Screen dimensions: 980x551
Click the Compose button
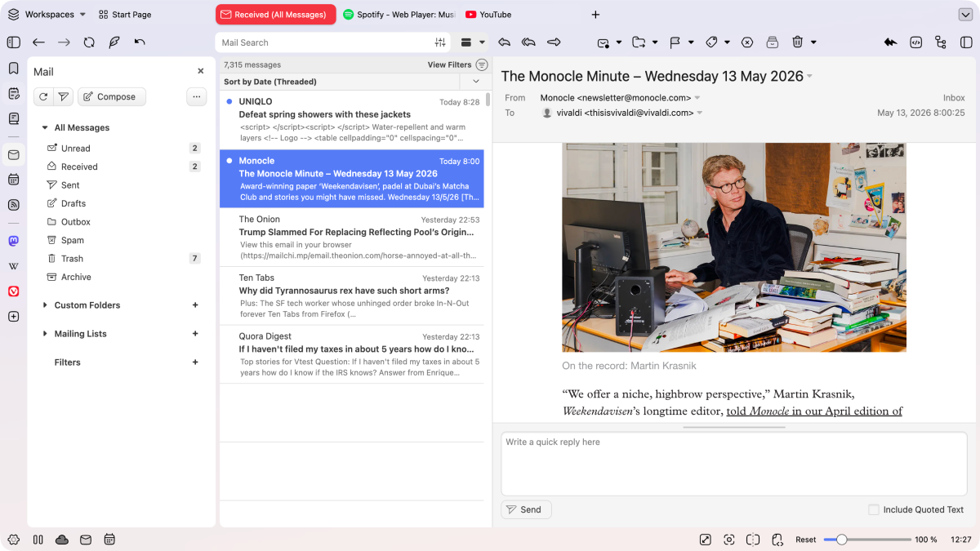click(x=112, y=96)
